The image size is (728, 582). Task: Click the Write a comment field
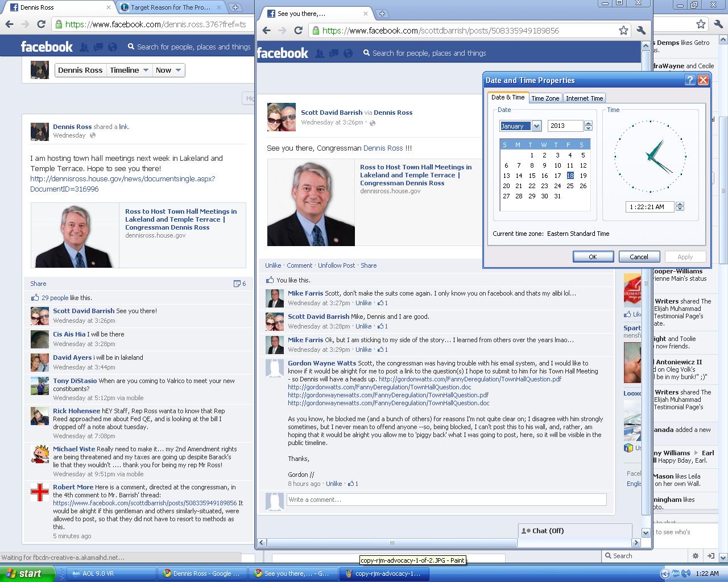tap(446, 500)
